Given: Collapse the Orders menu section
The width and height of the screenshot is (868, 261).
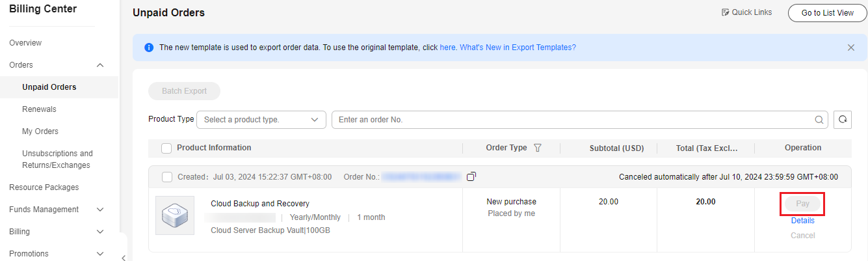Looking at the screenshot, I should (x=100, y=65).
